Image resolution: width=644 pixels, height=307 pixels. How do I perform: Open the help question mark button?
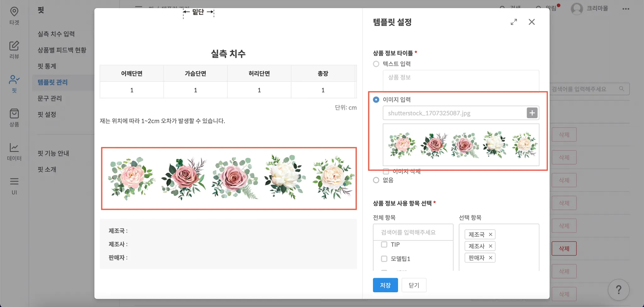coord(619,290)
